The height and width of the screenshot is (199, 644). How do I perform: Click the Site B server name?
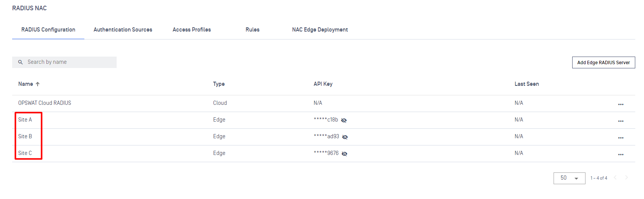(x=25, y=136)
